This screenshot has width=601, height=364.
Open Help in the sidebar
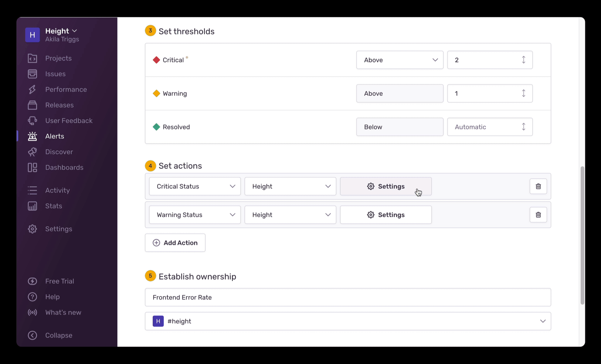pyautogui.click(x=52, y=297)
